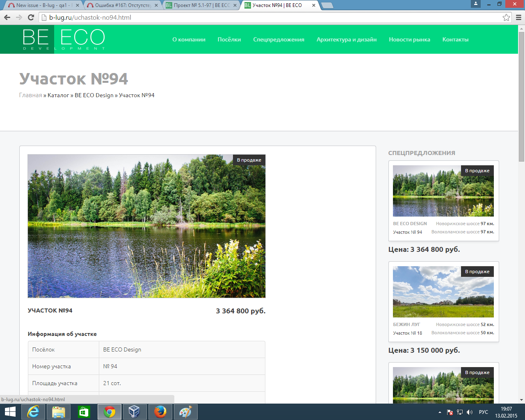Open the VirtualBox taskbar icon

134,412
